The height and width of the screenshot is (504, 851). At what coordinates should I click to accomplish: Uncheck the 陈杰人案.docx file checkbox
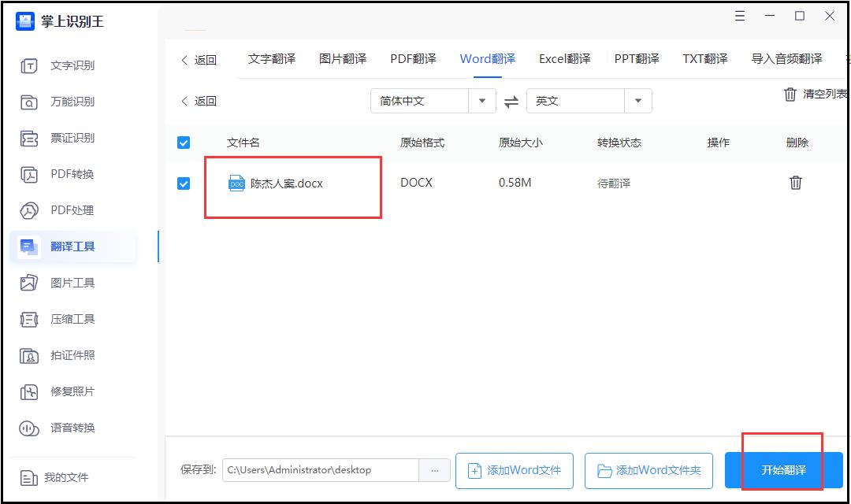(x=183, y=183)
